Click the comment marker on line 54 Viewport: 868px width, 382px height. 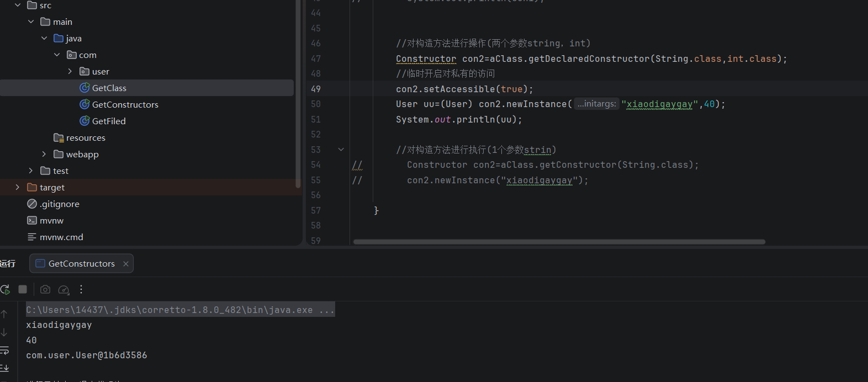pyautogui.click(x=357, y=165)
